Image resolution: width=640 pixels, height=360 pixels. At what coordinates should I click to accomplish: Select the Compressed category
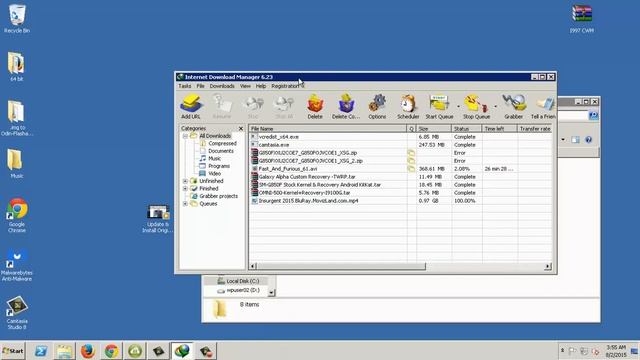pos(218,144)
